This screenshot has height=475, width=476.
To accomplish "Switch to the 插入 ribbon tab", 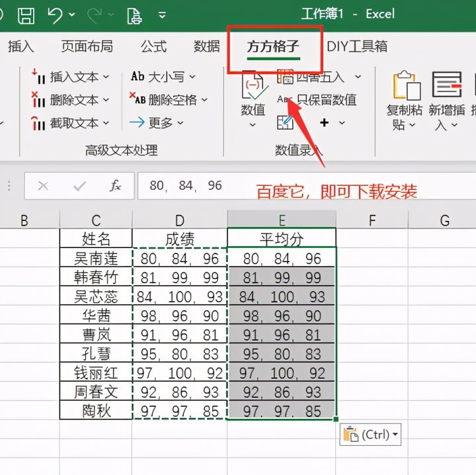I will tap(20, 46).
